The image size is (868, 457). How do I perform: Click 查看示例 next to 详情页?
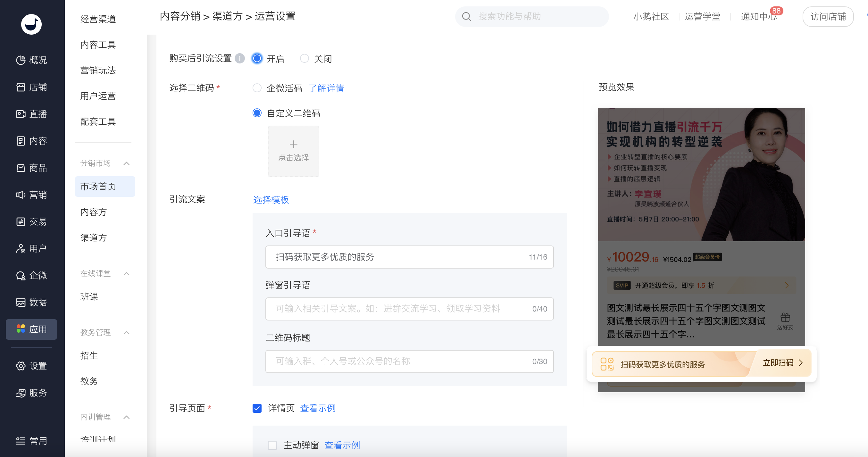318,408
